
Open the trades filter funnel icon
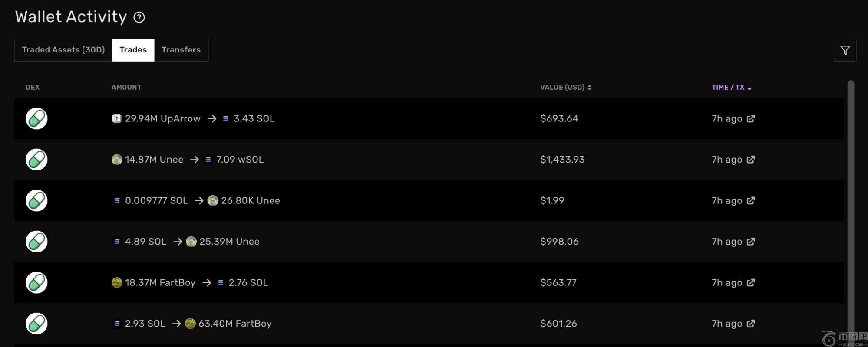pyautogui.click(x=845, y=50)
